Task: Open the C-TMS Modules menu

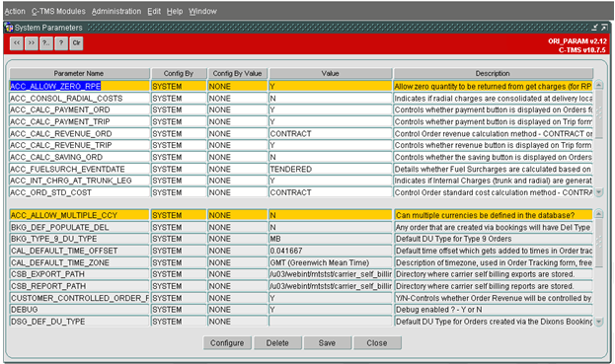Action: tap(58, 12)
